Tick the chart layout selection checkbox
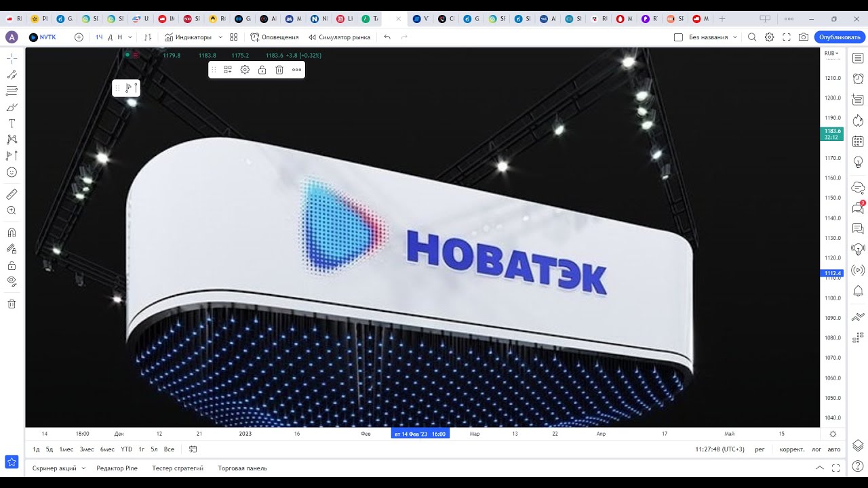The height and width of the screenshot is (488, 868). 678,37
